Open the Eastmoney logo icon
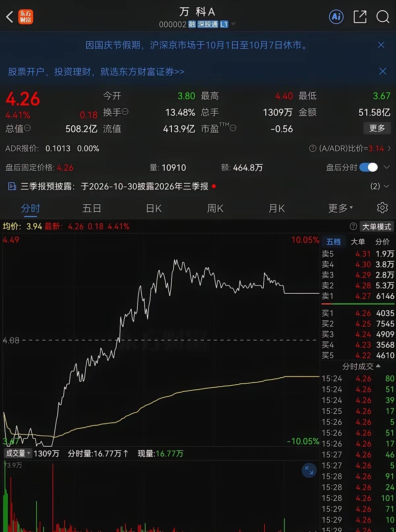This screenshot has width=396, height=532. [x=26, y=17]
